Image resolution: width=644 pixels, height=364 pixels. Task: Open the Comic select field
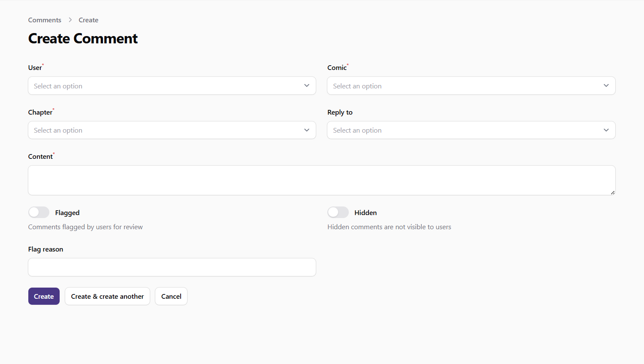pos(463,86)
